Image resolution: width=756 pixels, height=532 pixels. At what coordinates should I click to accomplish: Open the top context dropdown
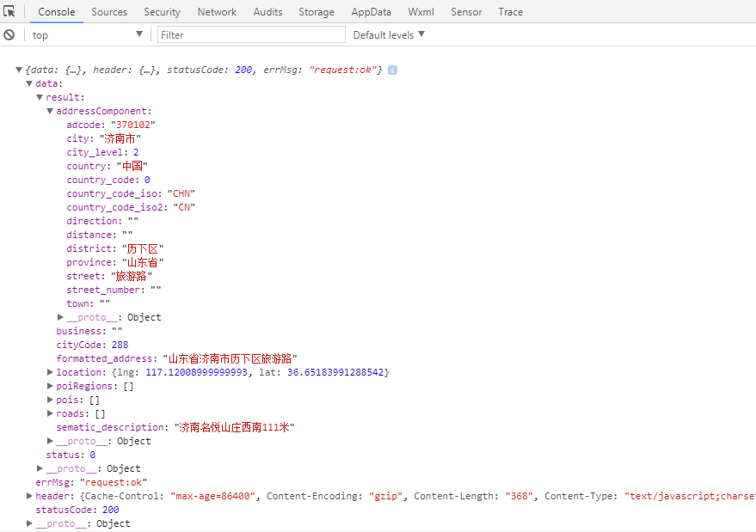[x=87, y=34]
